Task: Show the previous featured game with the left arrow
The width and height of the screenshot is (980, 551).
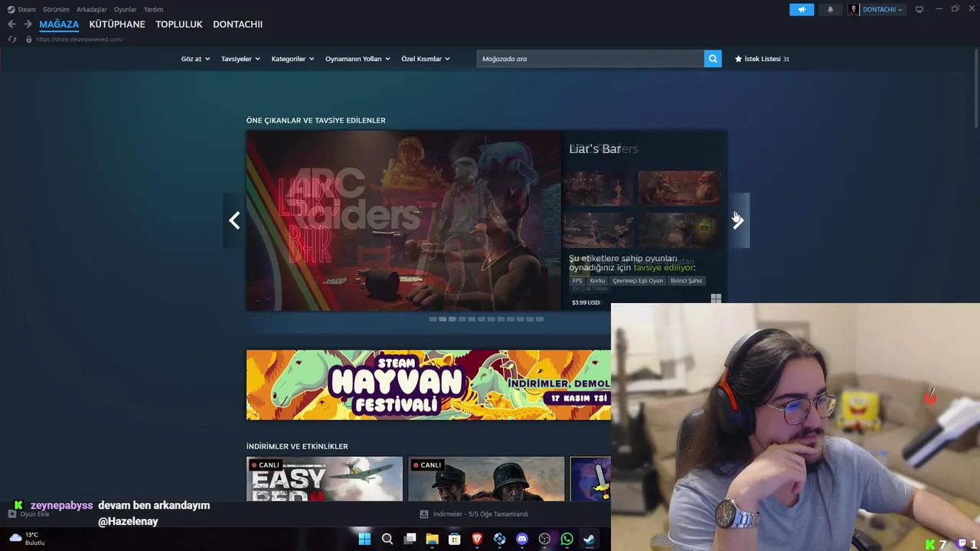Action: coord(234,220)
